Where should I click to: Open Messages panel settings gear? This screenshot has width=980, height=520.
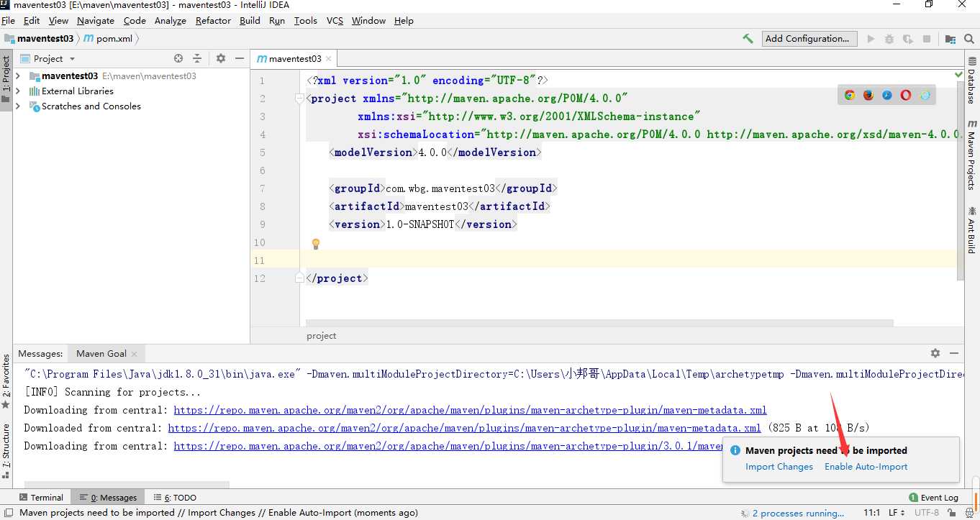click(x=935, y=353)
